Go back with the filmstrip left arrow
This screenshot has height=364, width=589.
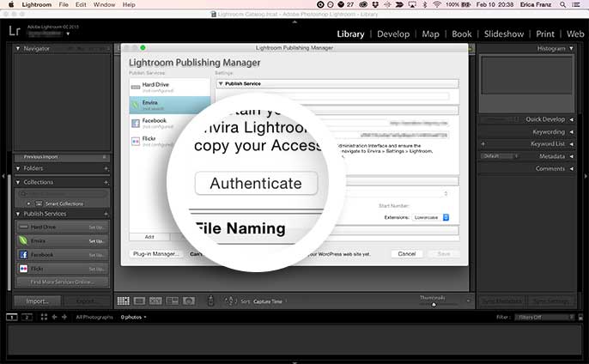tap(54, 317)
